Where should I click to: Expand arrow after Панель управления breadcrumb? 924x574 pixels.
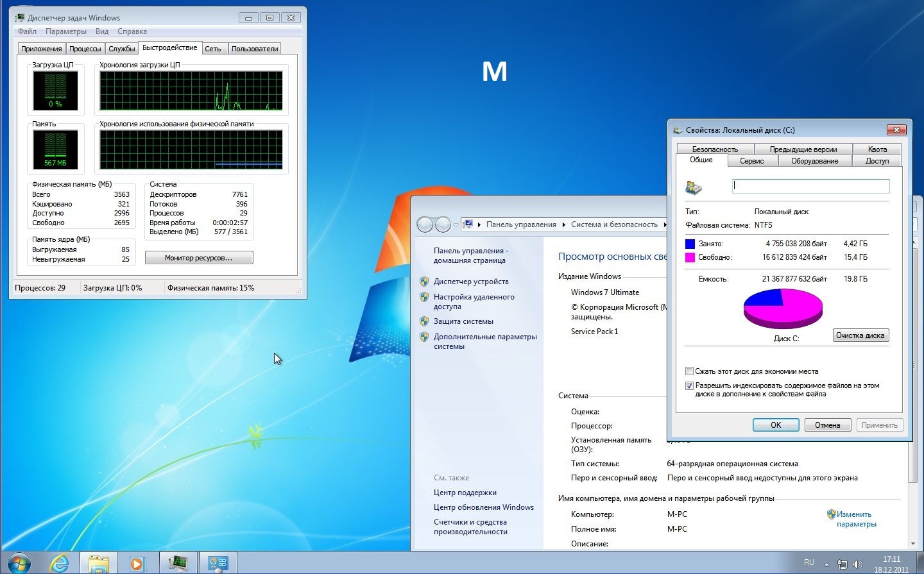coord(563,224)
